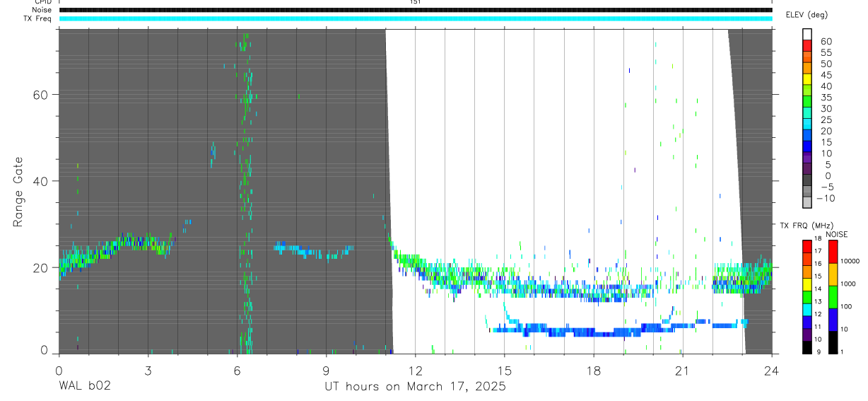
Task: Click the green segment of the NOISE color bar
Action: click(833, 297)
